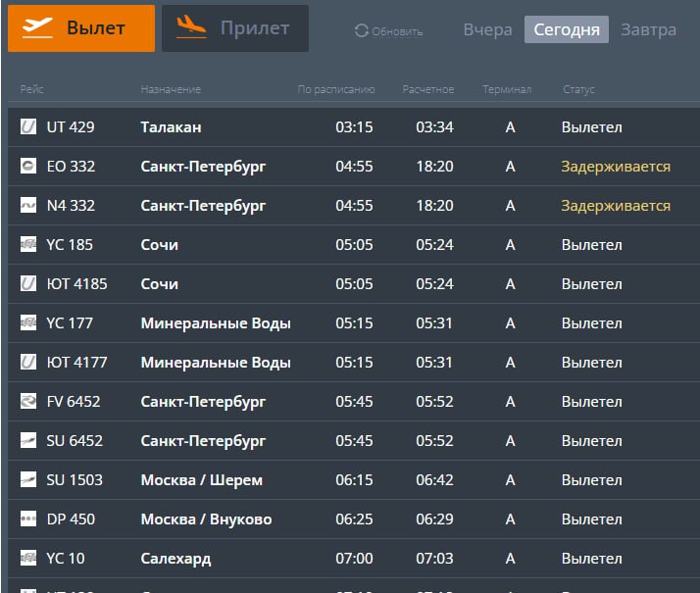Screen dimensions: 700x593
Task: Click the airline logo beside UT 429
Action: pyautogui.click(x=28, y=127)
